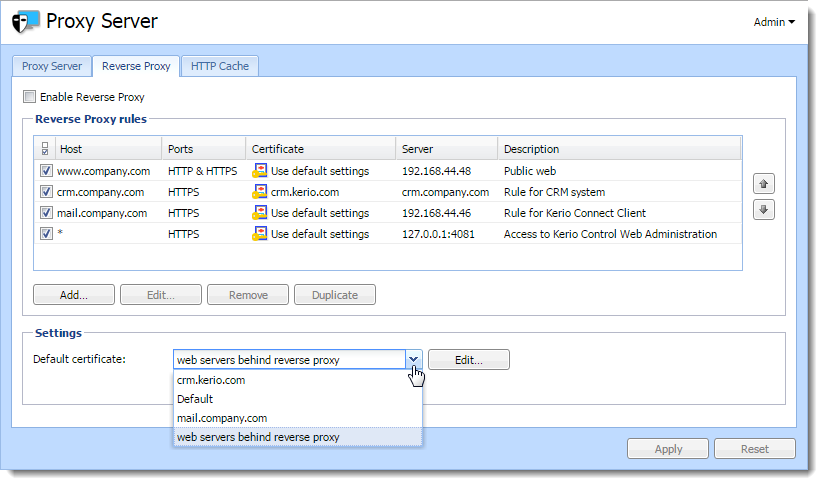Click certificate icon beside crm.kerio.com in rules table
This screenshot has height=485, width=823.
(259, 192)
